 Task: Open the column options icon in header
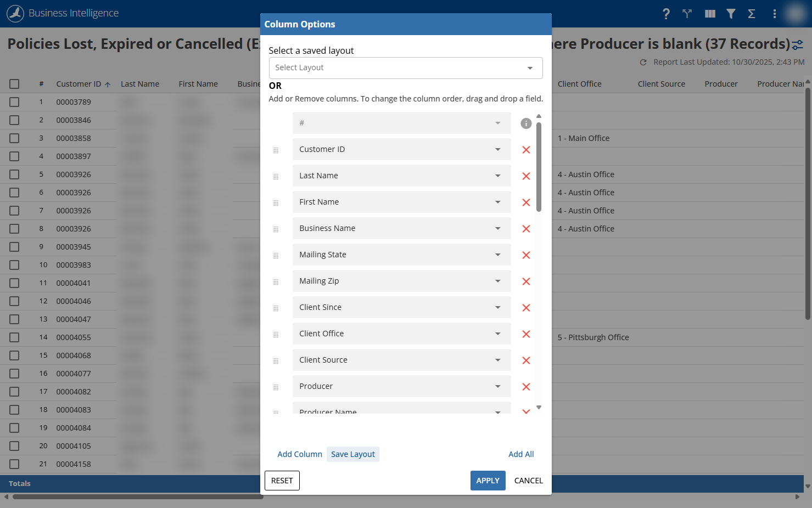710,14
